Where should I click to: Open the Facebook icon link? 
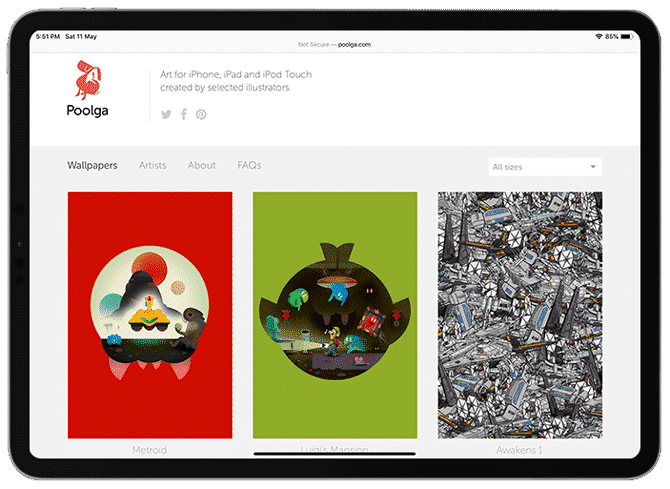[184, 114]
